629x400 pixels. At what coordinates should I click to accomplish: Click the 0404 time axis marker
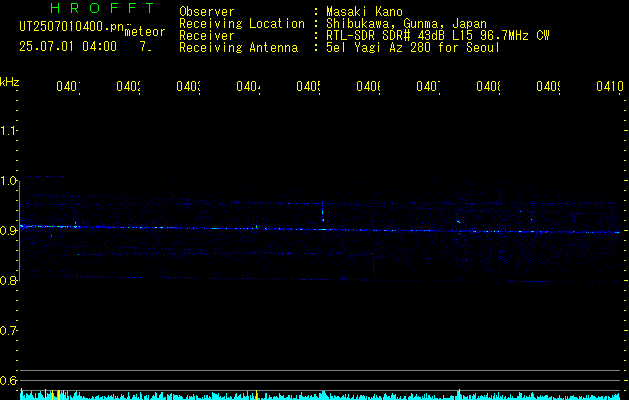(248, 86)
